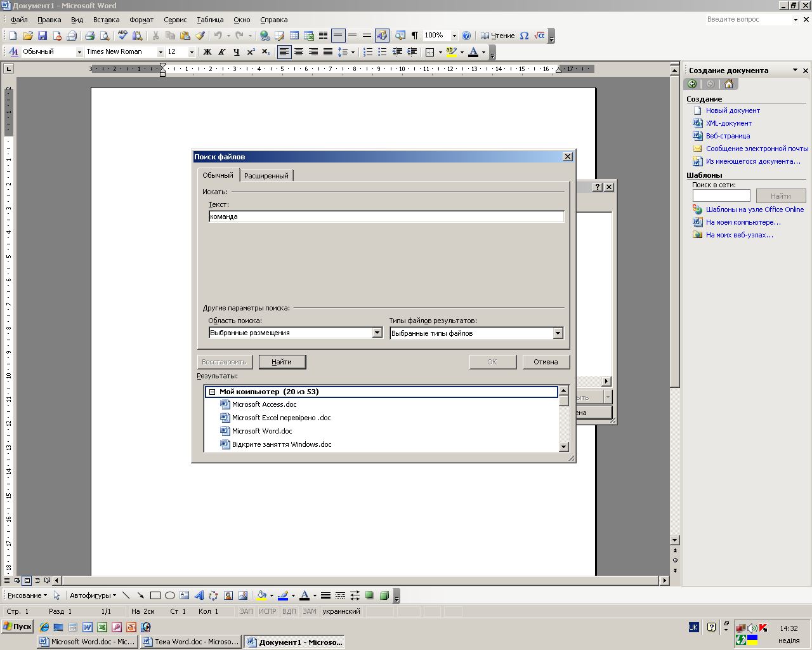Viewport: 812px width, 650px height.
Task: Toggle bold formatting (Ж button)
Action: (x=207, y=52)
